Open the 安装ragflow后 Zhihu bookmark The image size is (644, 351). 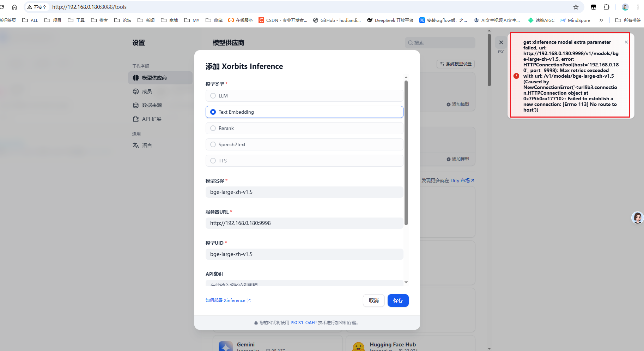443,20
